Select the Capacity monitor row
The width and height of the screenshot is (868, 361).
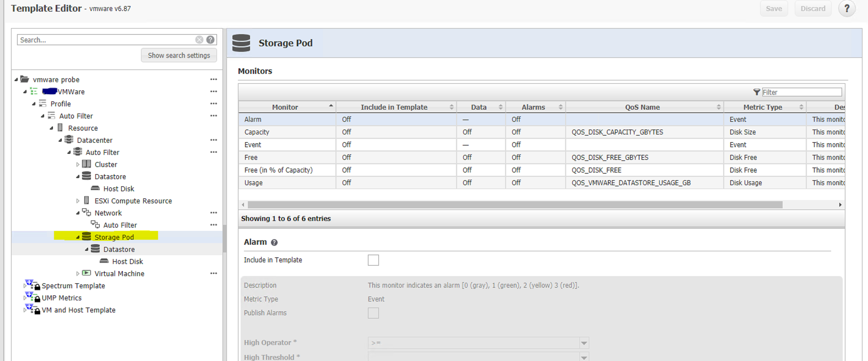click(257, 132)
